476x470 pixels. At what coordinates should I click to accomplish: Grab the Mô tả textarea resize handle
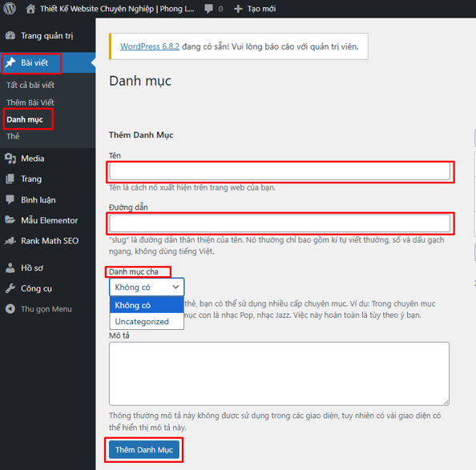(446, 403)
